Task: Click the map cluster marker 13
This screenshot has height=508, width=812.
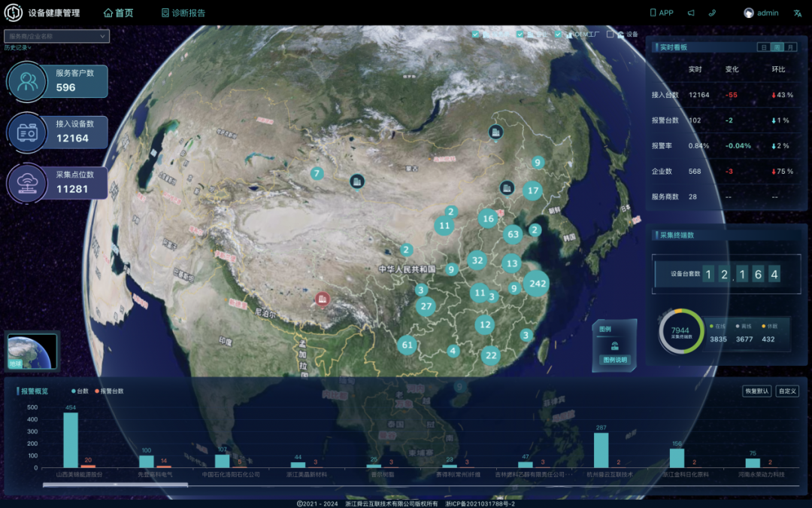Action: (512, 263)
